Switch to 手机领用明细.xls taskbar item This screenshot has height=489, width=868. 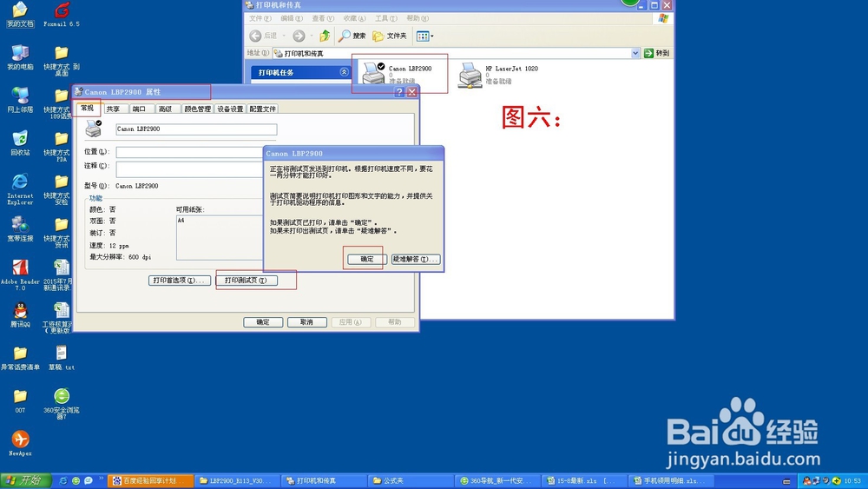click(672, 480)
